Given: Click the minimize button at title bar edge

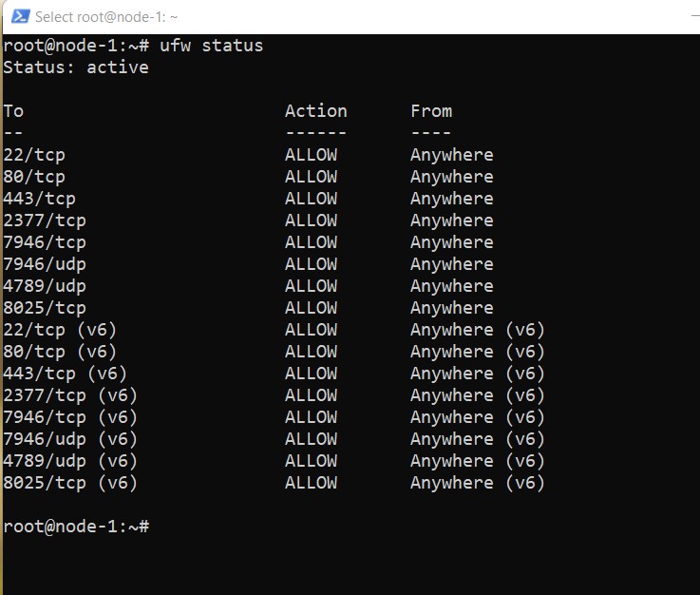Looking at the screenshot, I should 695,16.
